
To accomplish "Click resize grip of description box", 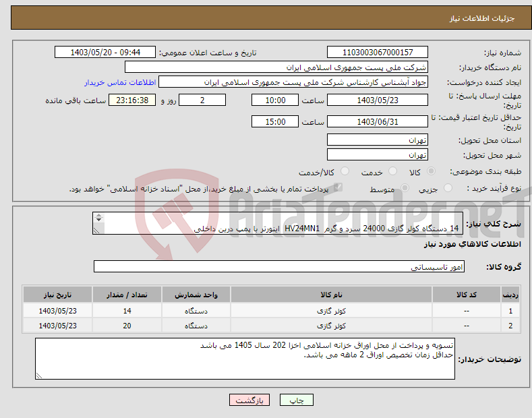I will tap(96, 231).
